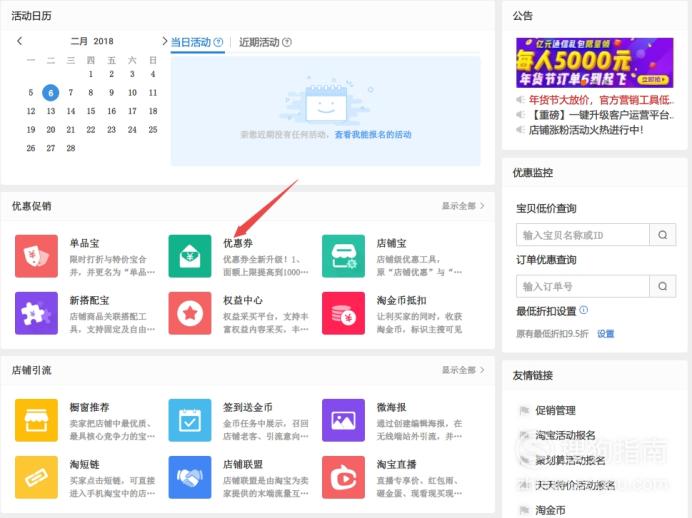Select date 1 in calendar

click(91, 74)
